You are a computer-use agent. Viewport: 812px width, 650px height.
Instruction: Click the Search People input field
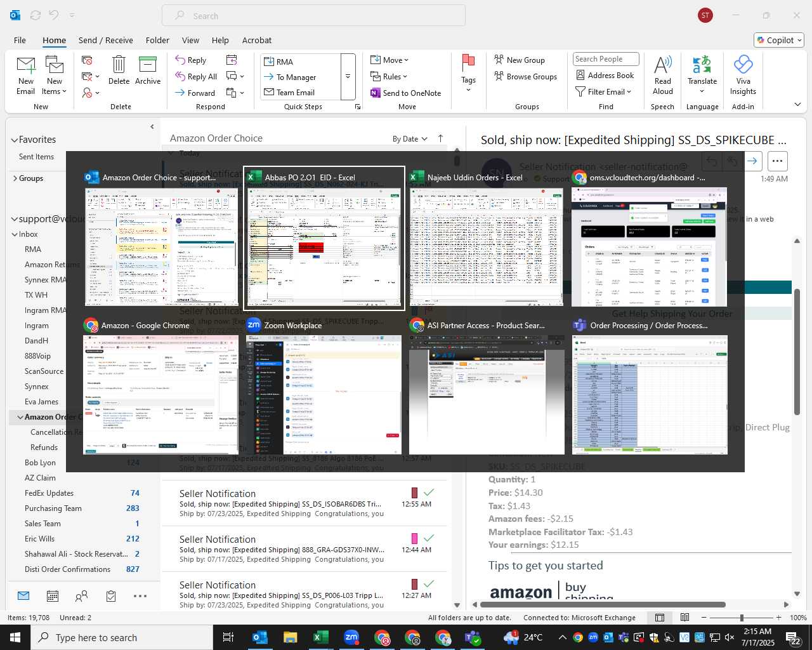[x=606, y=59]
